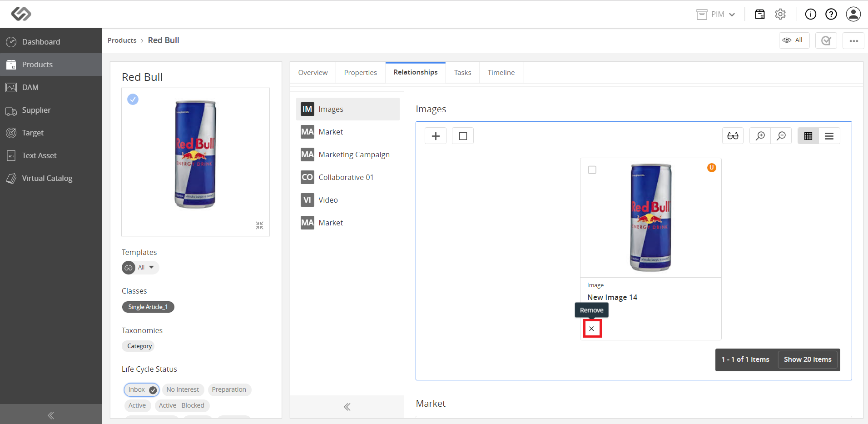Tick the checkbox on New Image 14 card

[x=592, y=170]
